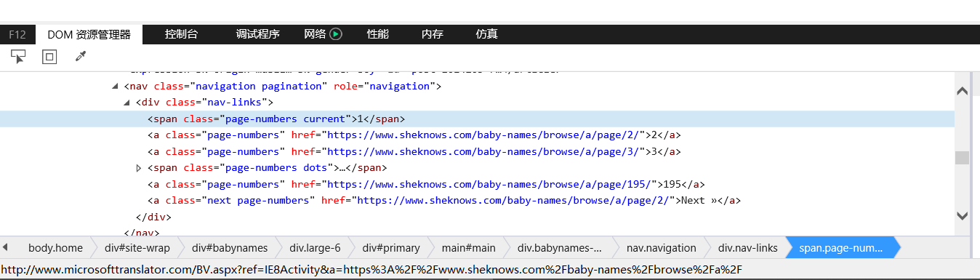Screen dimensions: 980x280
Task: Select nav.navigation in the breadcrumb
Action: point(661,248)
